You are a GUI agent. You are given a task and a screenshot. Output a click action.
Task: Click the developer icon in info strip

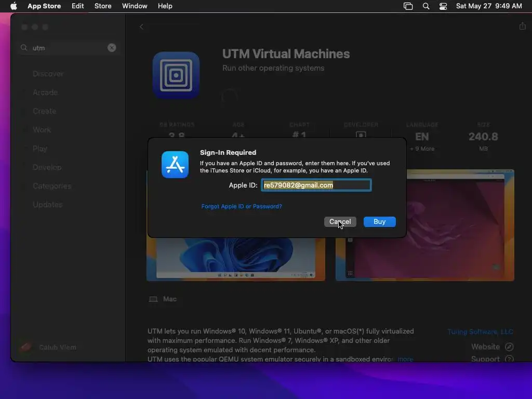click(361, 135)
